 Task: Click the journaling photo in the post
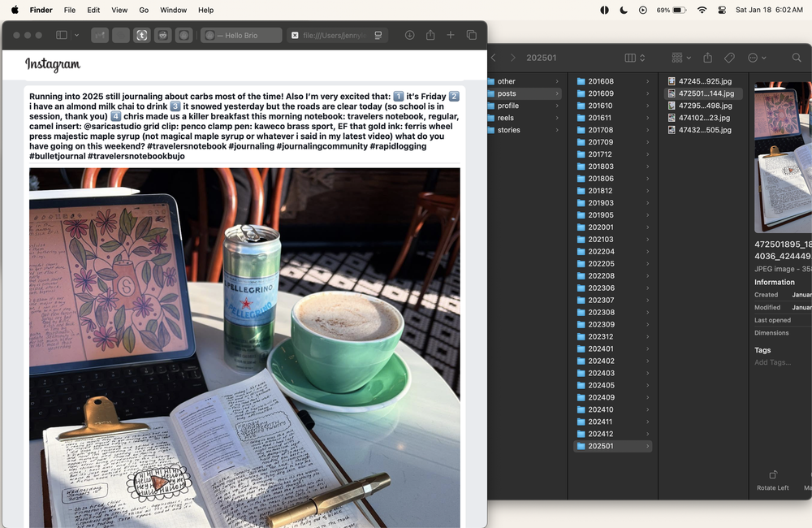(244, 348)
